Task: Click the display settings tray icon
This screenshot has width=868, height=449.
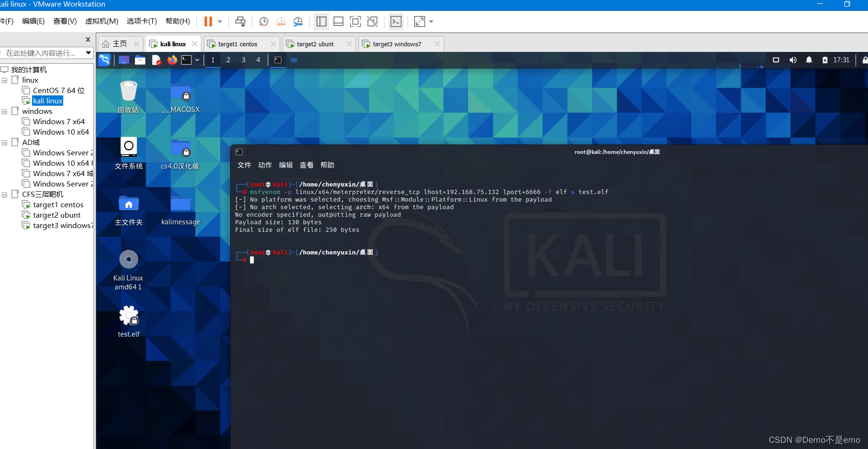Action: (776, 60)
